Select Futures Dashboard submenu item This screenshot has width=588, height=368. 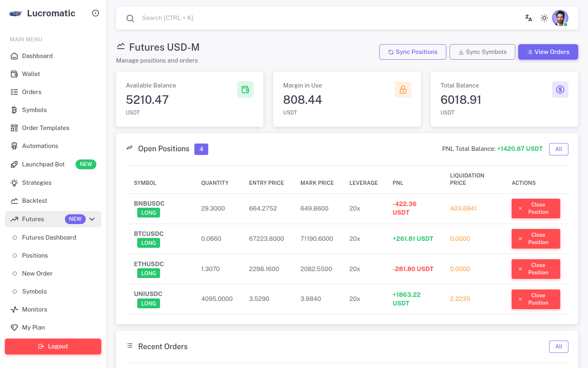49,238
